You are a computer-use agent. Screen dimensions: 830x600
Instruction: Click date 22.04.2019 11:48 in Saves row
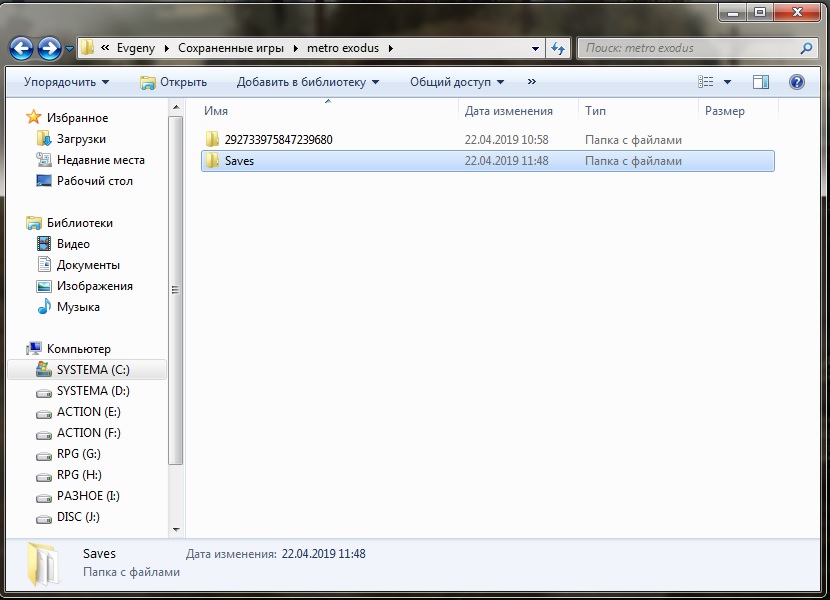pos(507,161)
